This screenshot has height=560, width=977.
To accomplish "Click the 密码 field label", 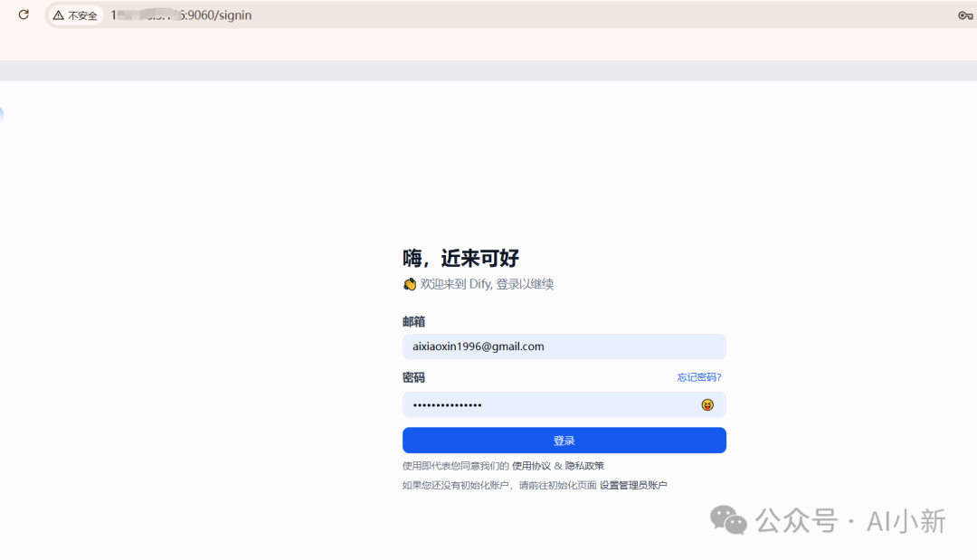I will (x=413, y=376).
